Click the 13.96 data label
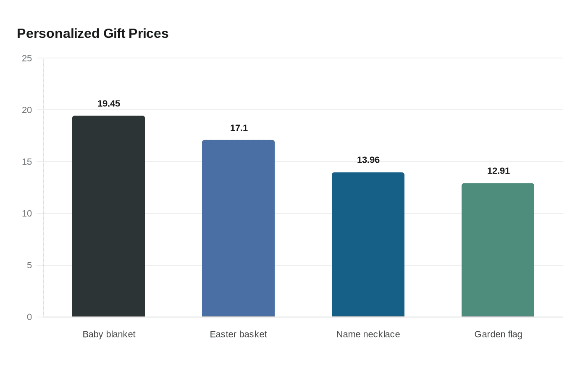588x370 pixels. point(368,160)
